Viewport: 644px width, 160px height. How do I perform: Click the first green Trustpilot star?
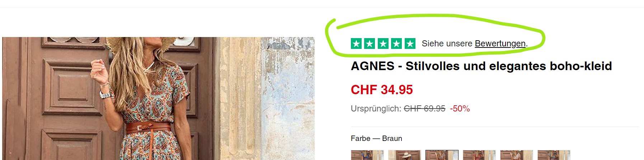coord(356,44)
